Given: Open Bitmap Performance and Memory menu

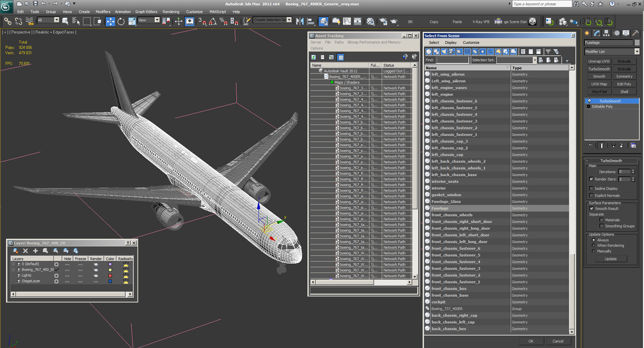Looking at the screenshot, I should 374,42.
